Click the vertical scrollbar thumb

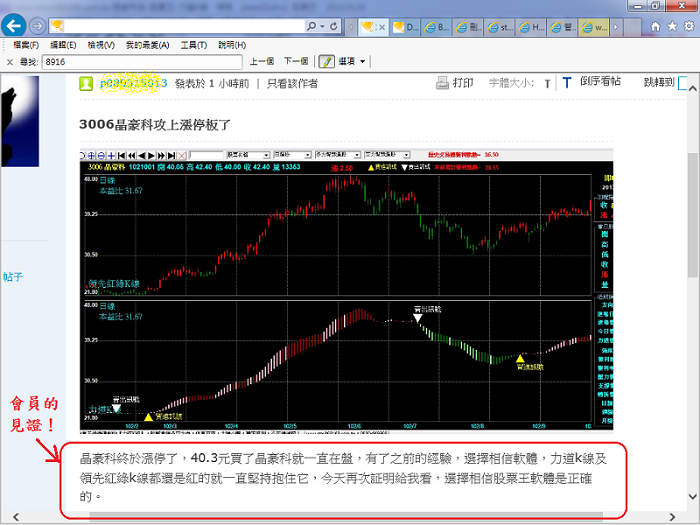pyautogui.click(x=692, y=215)
